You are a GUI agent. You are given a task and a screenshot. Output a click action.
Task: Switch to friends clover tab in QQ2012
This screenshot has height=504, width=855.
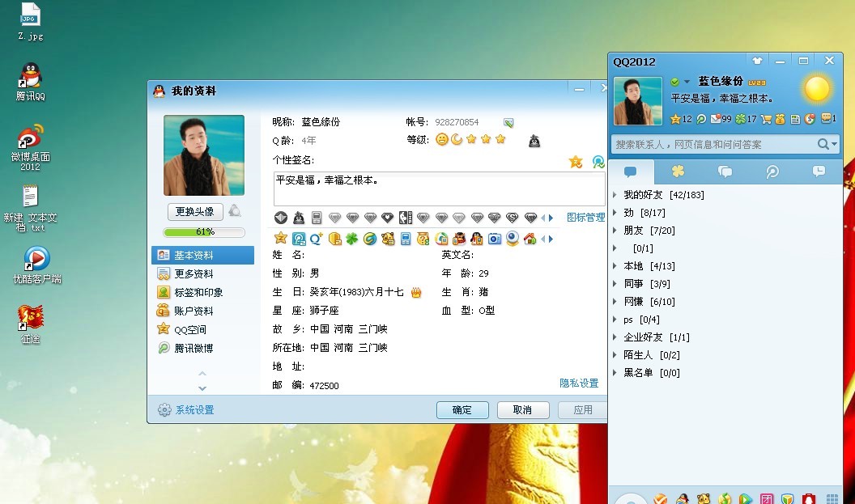point(678,172)
